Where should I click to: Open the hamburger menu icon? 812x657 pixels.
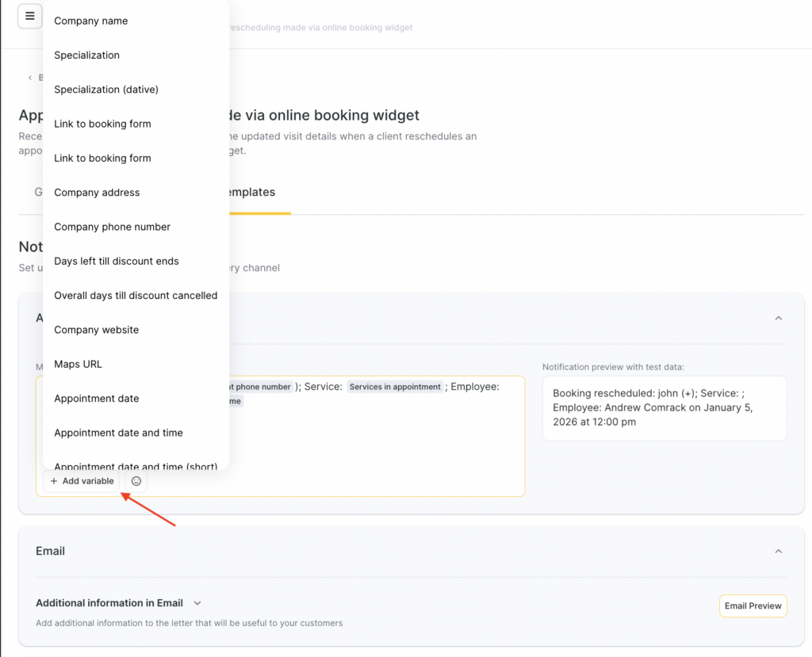pyautogui.click(x=30, y=16)
